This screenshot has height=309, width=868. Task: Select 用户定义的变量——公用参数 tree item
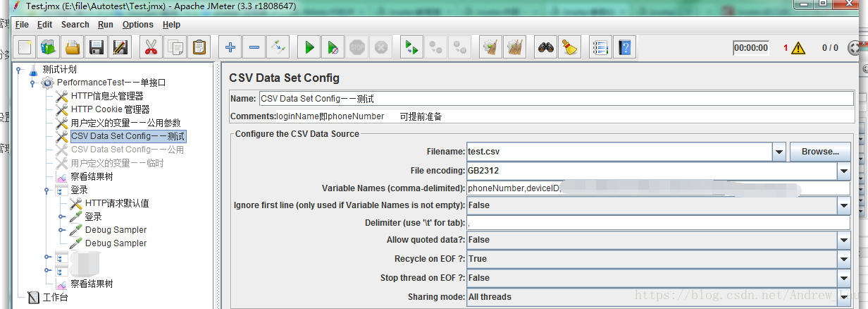coord(125,123)
